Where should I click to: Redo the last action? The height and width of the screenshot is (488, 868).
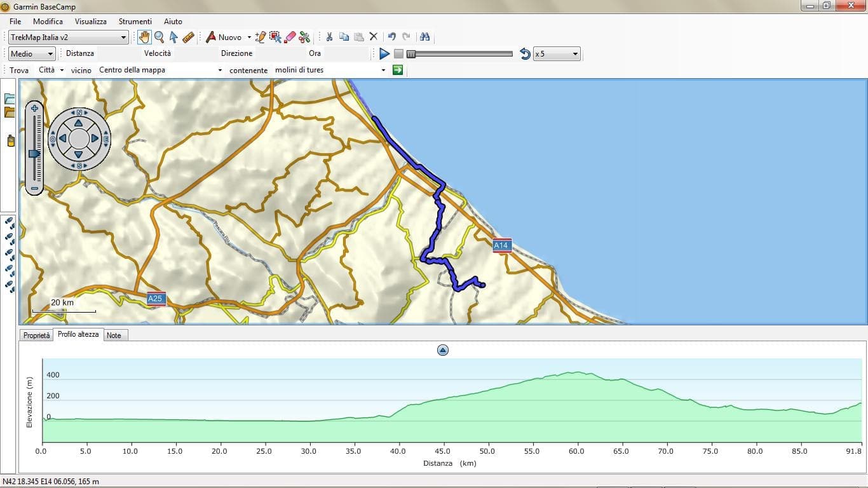click(x=406, y=37)
